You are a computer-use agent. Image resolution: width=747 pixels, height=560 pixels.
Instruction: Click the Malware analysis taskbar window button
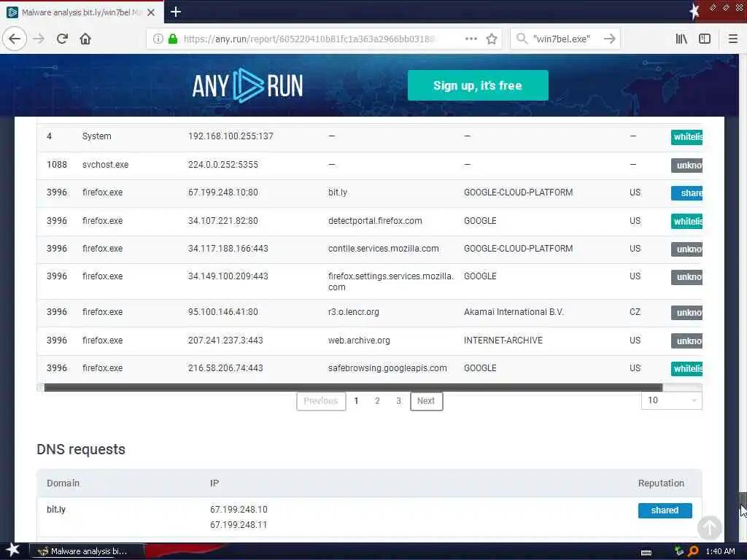pos(86,551)
